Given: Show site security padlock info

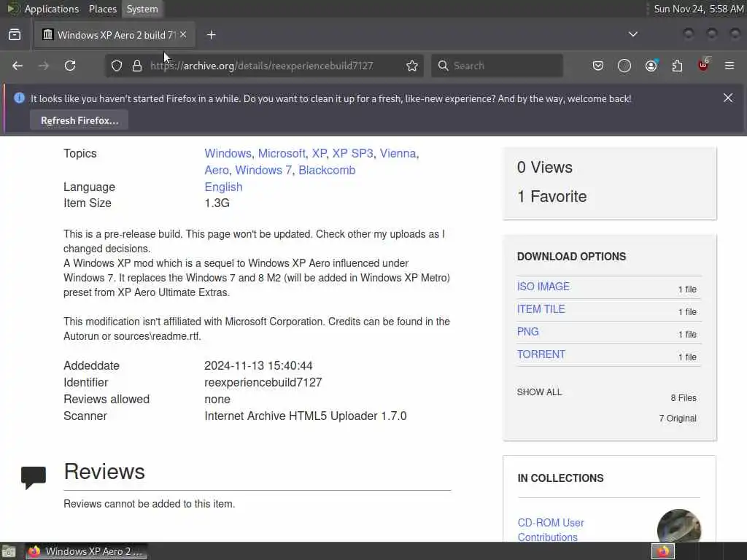Looking at the screenshot, I should tap(137, 66).
